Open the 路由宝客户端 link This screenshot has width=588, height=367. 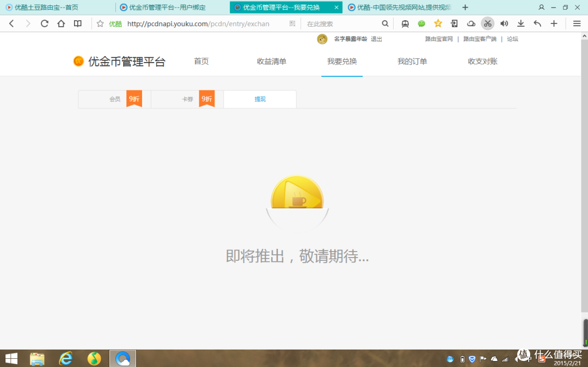coord(480,39)
